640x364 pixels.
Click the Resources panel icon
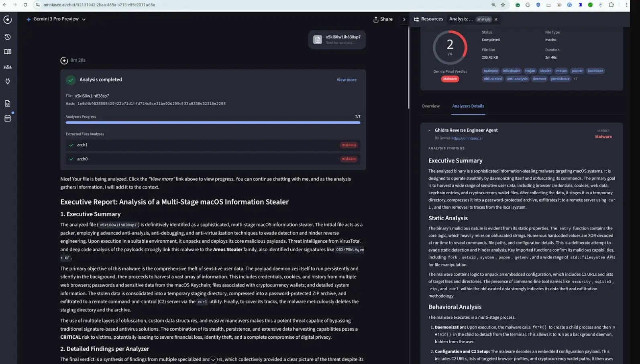click(x=416, y=19)
